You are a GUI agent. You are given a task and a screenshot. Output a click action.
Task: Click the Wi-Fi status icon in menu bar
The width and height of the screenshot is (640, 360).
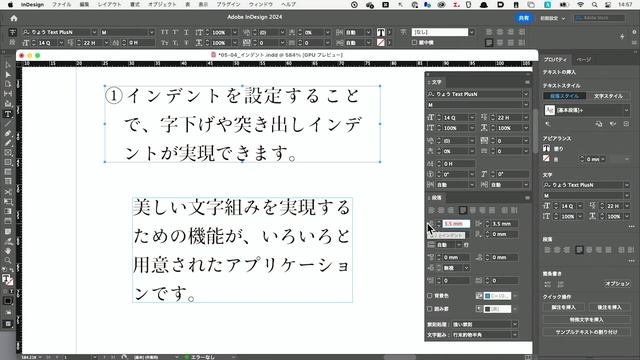click(580, 4)
